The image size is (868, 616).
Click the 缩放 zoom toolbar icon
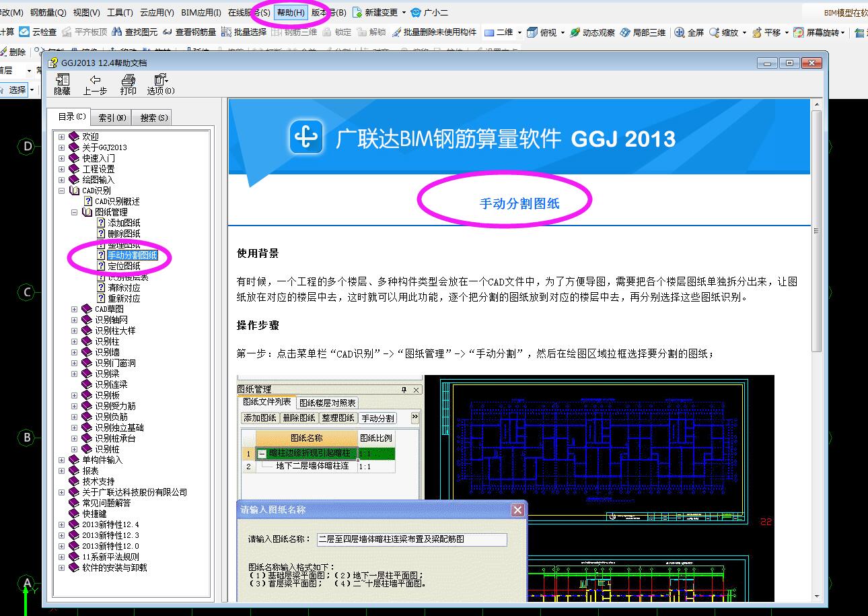714,32
